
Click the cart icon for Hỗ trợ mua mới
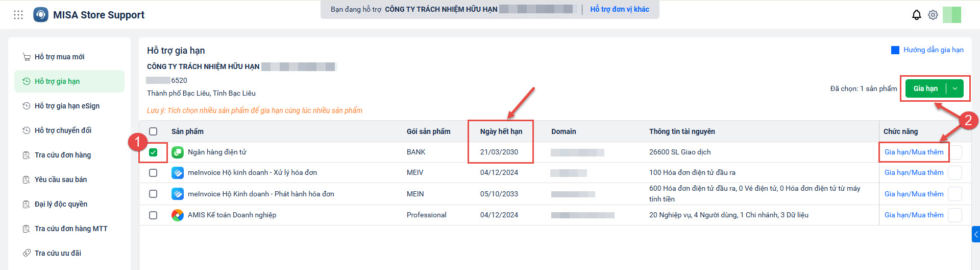(27, 57)
